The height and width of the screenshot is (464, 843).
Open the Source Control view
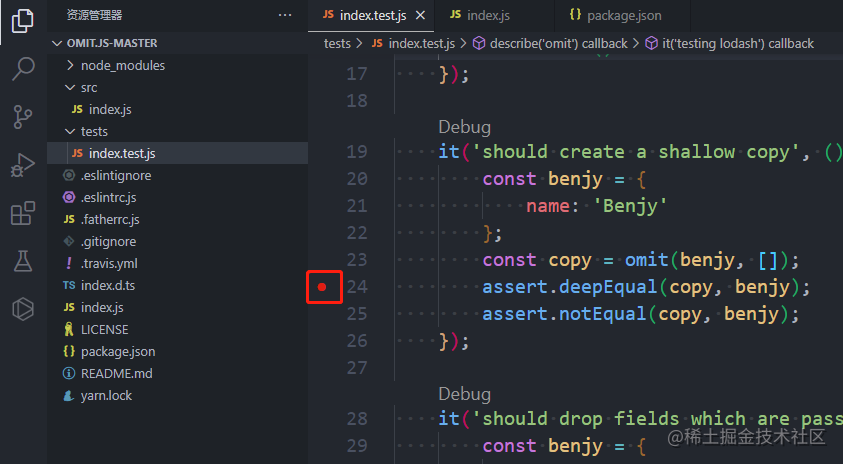pyautogui.click(x=23, y=117)
